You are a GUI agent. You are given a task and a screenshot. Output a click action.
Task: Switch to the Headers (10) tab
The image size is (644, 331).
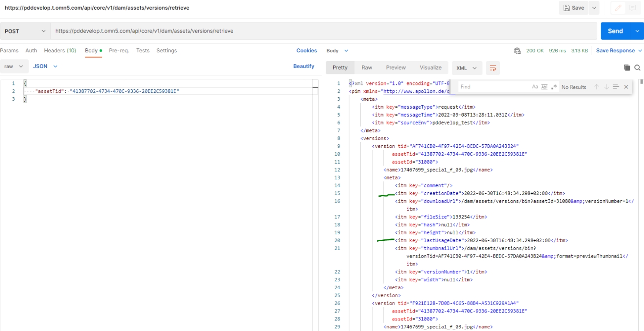tap(60, 51)
